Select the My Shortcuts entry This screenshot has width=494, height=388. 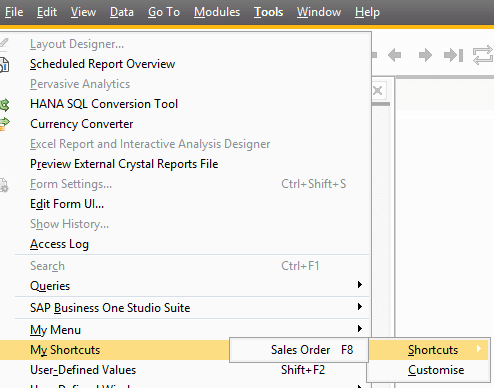[115, 350]
